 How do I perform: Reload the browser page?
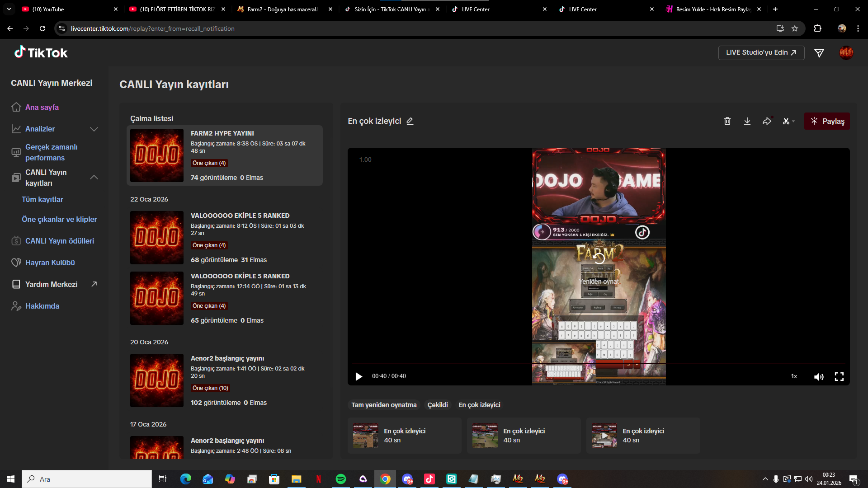(42, 28)
